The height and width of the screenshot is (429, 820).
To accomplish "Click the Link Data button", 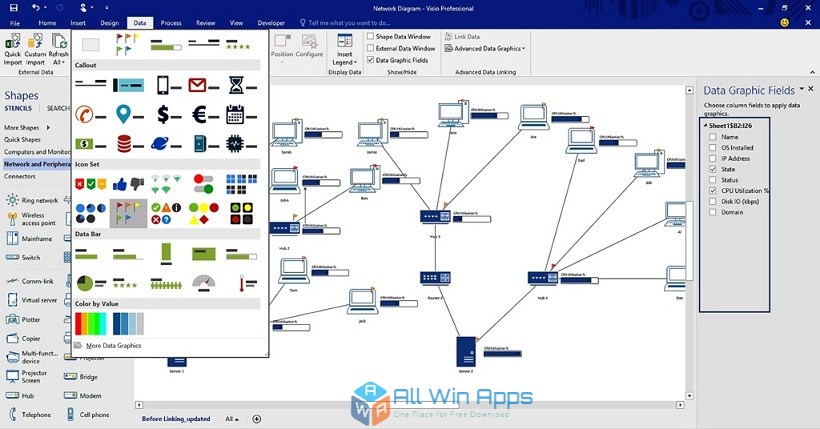I will click(462, 37).
